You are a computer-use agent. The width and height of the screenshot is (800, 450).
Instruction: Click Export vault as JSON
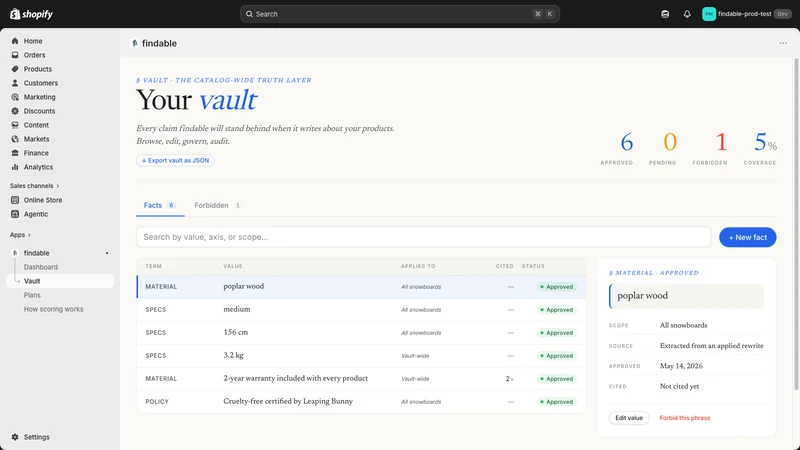click(175, 160)
